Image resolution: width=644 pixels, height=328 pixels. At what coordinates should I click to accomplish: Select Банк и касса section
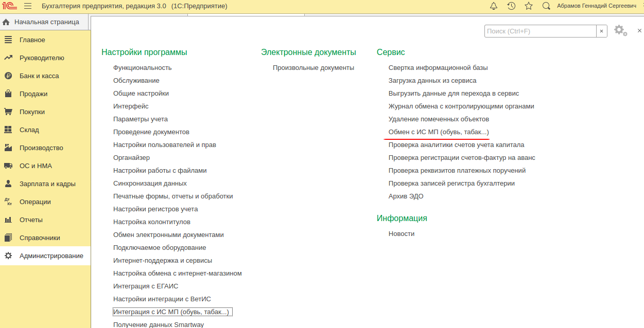pyautogui.click(x=39, y=76)
